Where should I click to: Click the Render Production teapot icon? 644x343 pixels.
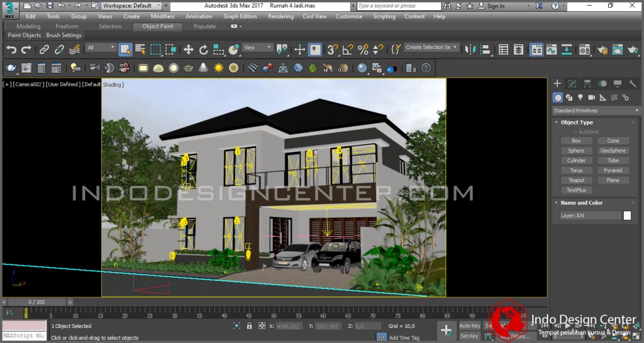pos(633,50)
